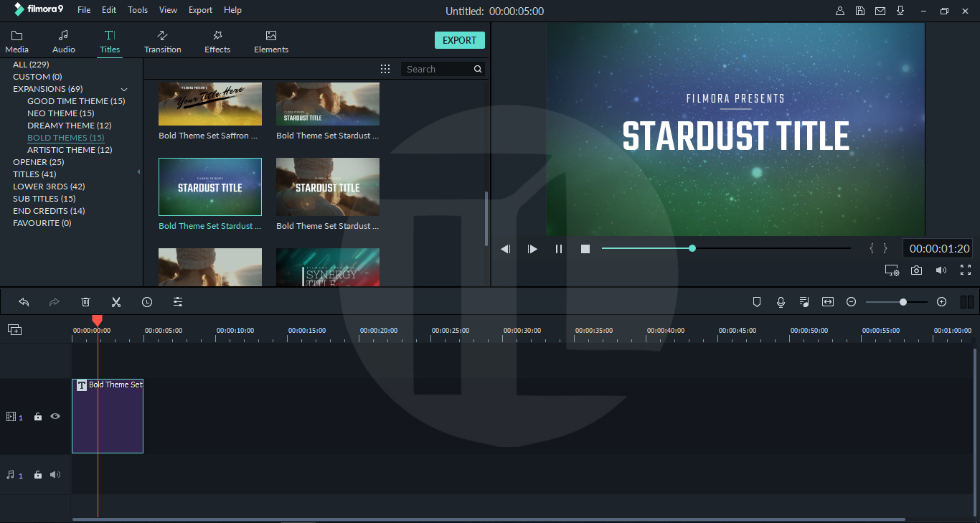Click the EXPORT button

click(459, 39)
